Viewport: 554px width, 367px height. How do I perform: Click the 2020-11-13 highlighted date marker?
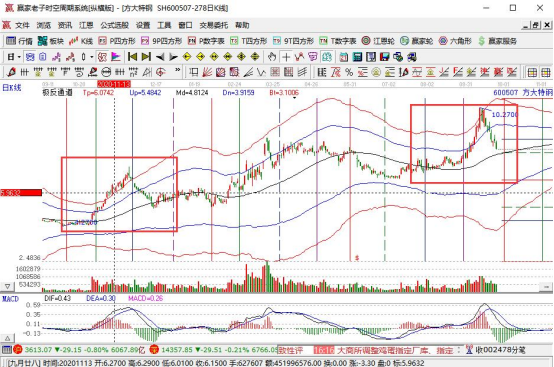(114, 84)
